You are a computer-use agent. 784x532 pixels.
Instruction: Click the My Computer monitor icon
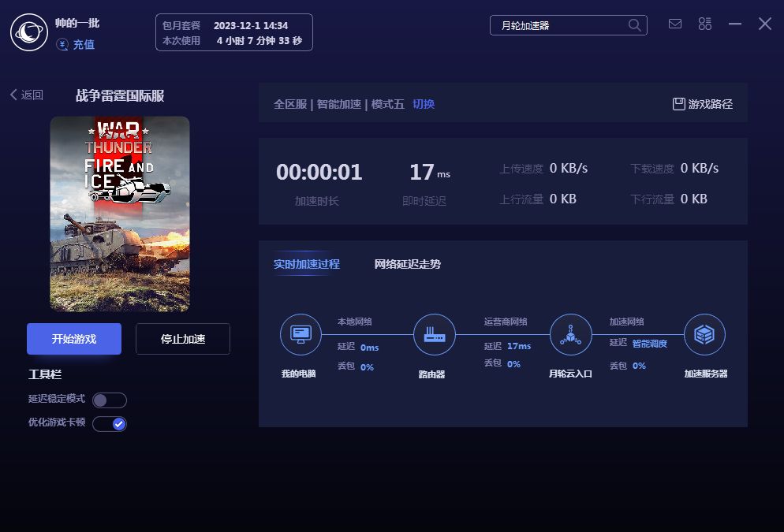(301, 334)
